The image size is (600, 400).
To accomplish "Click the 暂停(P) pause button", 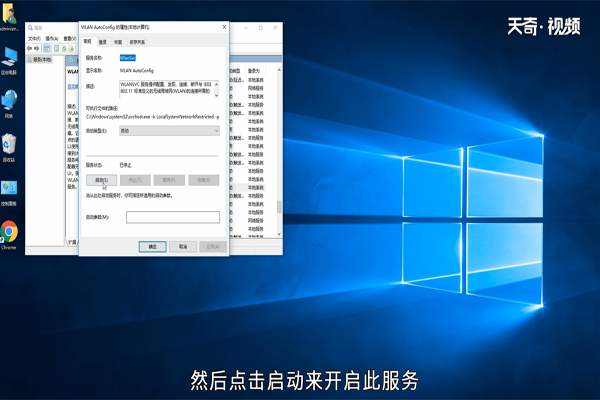I will [169, 180].
